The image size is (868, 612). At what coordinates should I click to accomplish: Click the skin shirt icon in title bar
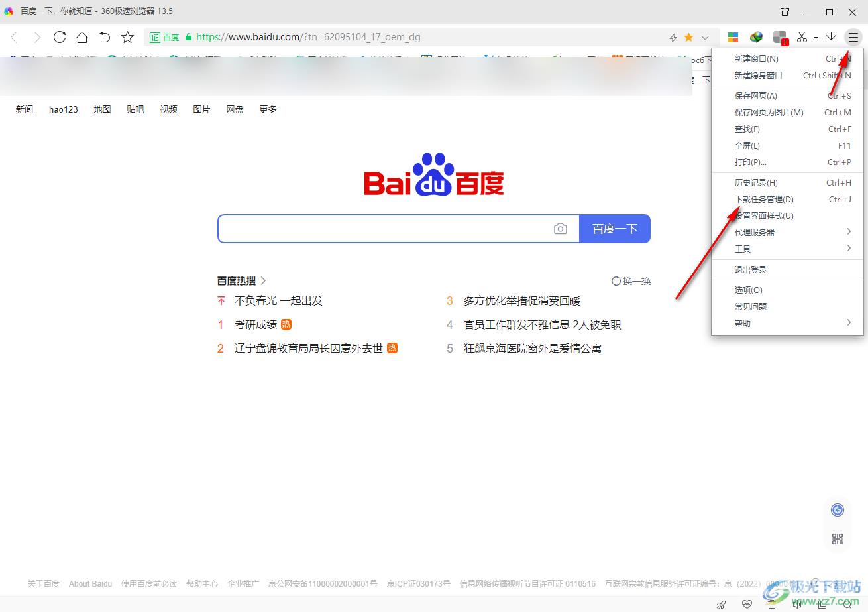click(785, 12)
